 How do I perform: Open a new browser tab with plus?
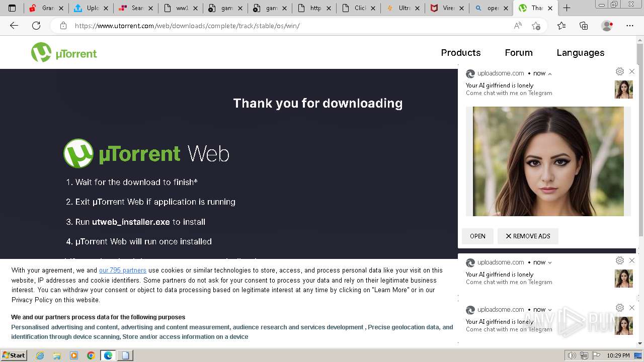(x=567, y=8)
